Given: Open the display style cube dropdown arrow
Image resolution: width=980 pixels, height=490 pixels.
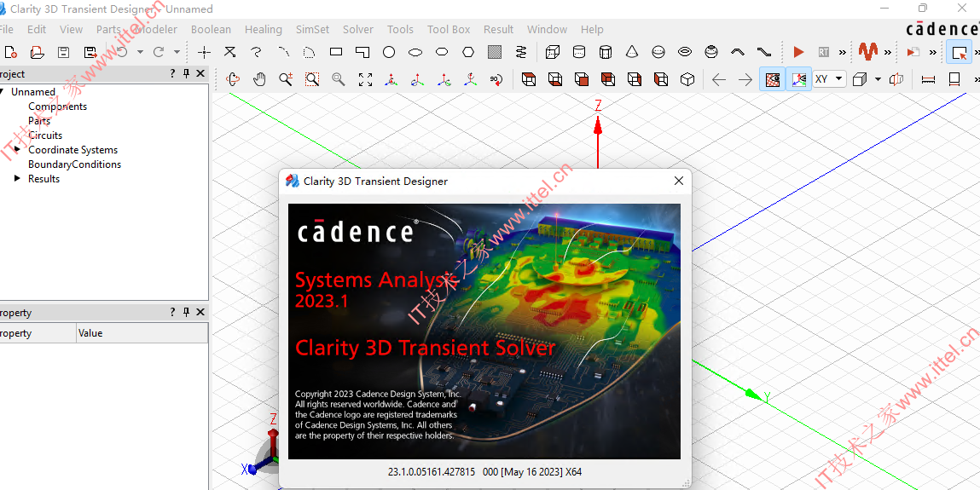Looking at the screenshot, I should (x=879, y=79).
